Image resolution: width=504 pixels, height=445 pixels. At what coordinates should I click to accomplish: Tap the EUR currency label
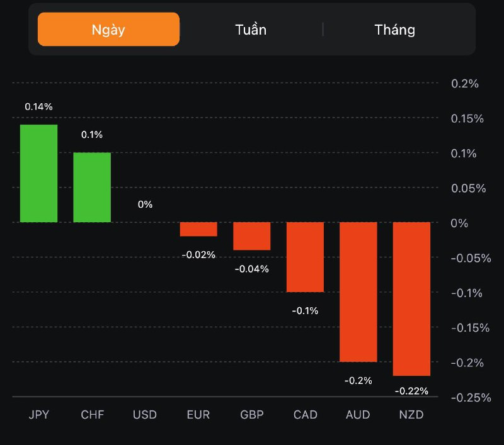pyautogui.click(x=198, y=415)
